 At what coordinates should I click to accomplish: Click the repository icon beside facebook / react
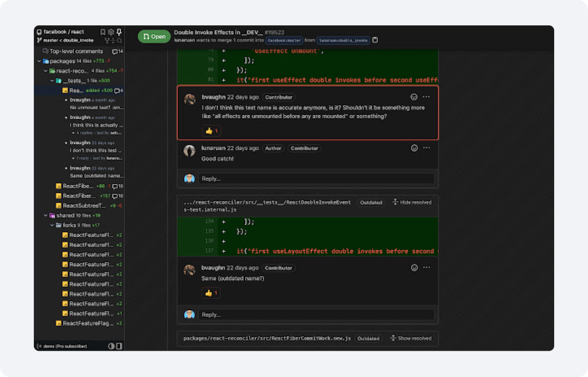point(39,32)
